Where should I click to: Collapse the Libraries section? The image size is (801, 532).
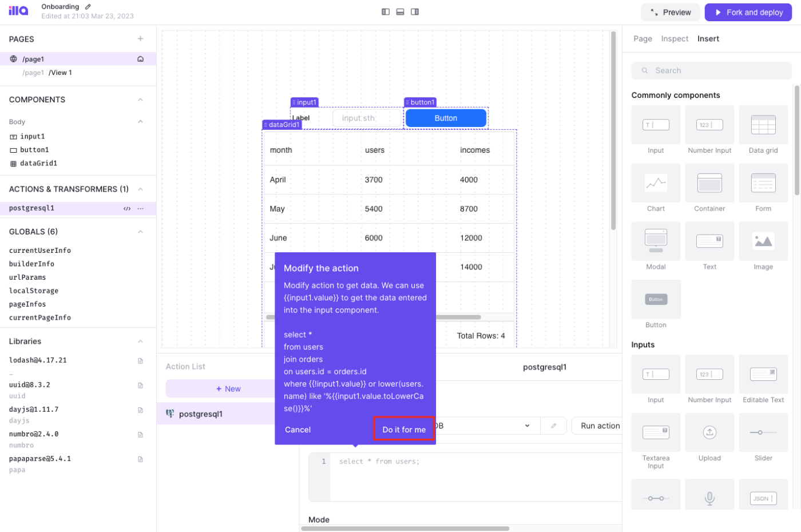pyautogui.click(x=140, y=342)
